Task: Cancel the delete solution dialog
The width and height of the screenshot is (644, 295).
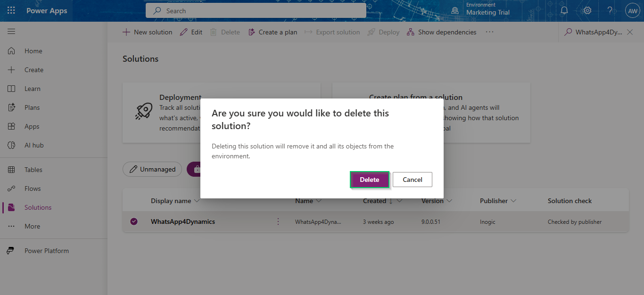Action: click(x=412, y=180)
